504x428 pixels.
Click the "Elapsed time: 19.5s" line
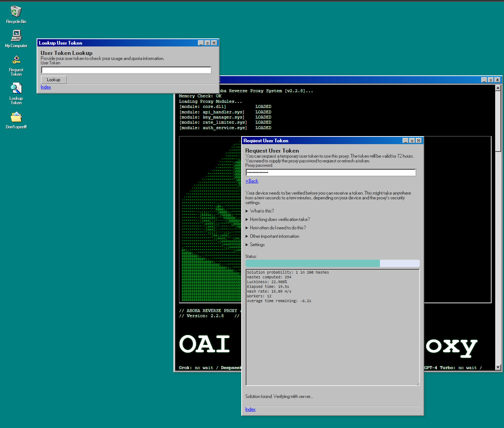(268, 287)
